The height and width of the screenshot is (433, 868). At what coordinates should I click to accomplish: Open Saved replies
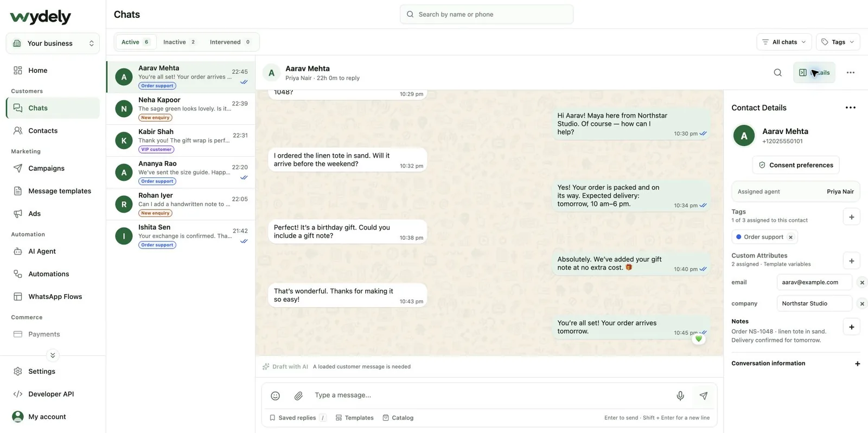point(297,418)
